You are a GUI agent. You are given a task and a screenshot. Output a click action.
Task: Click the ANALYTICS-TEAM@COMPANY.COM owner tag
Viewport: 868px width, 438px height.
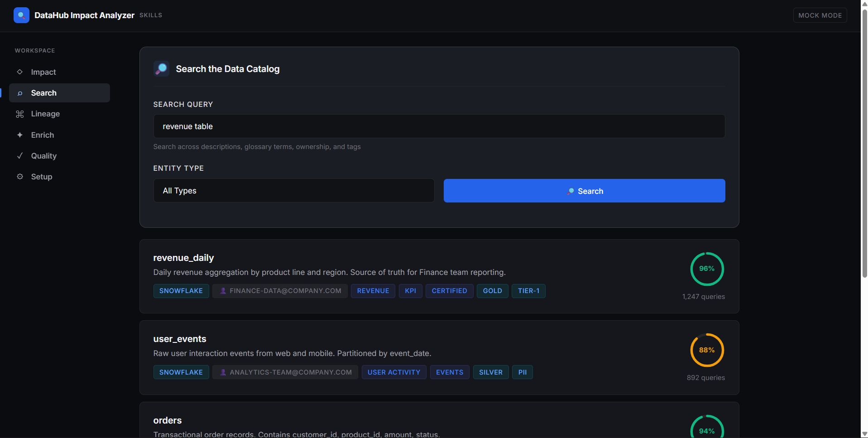click(x=285, y=372)
